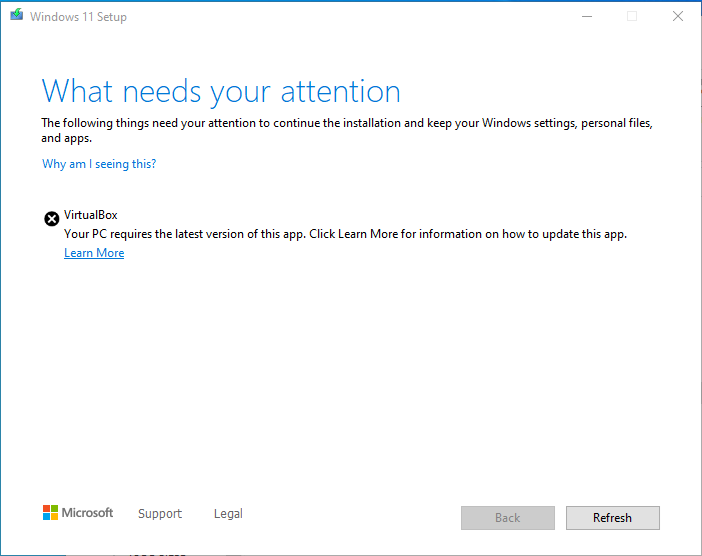Click the Refresh button
Viewport: 702px width, 556px height.
click(612, 518)
